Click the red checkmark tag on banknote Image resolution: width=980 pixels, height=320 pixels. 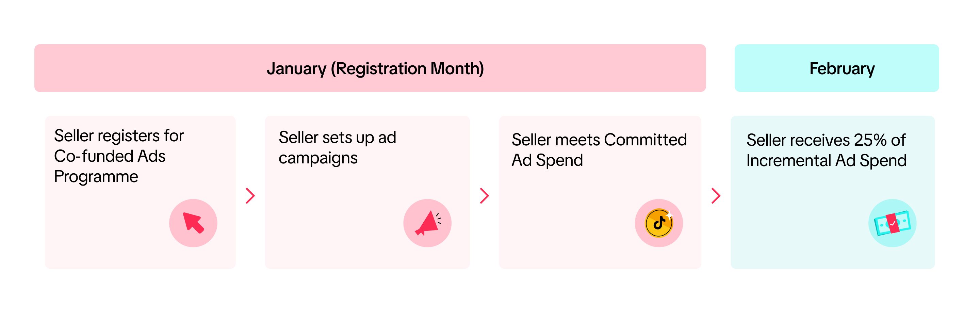[893, 223]
